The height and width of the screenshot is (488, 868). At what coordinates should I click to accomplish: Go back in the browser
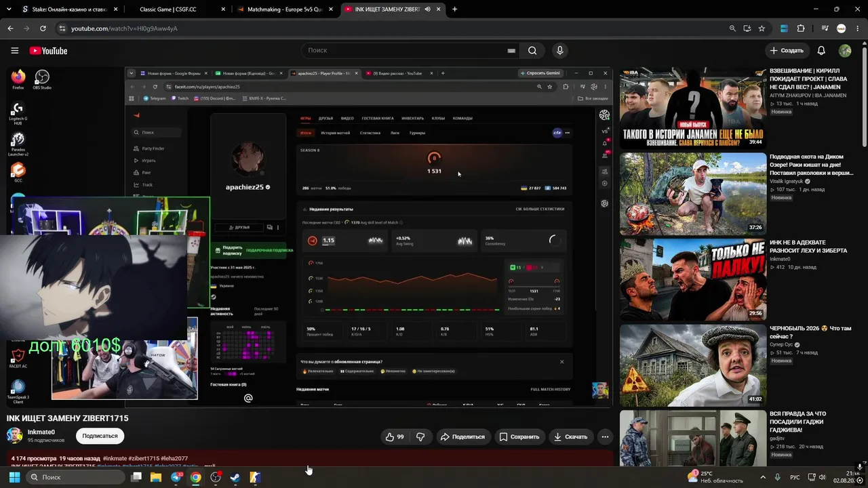tap(10, 28)
